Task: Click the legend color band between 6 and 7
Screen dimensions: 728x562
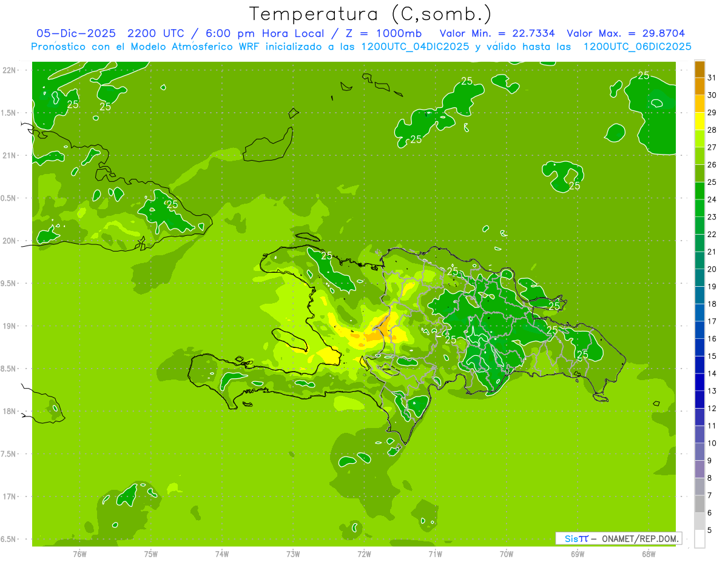Action: tap(699, 504)
